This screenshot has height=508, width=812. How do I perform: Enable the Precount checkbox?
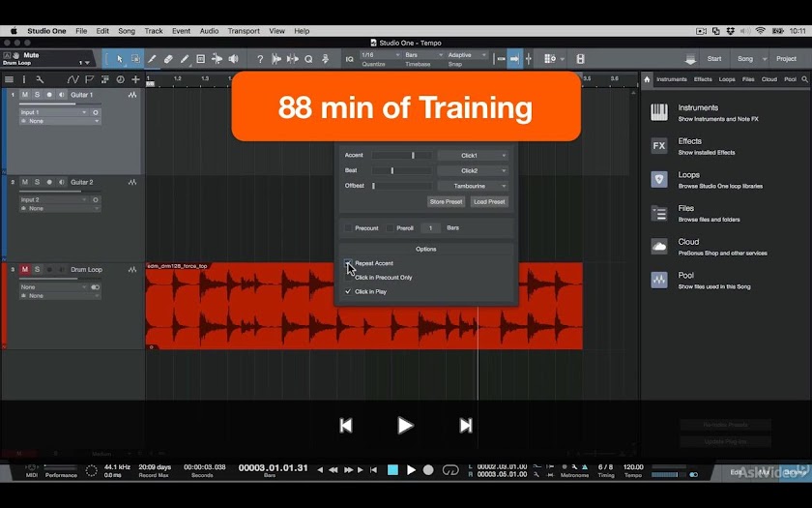[x=348, y=228]
